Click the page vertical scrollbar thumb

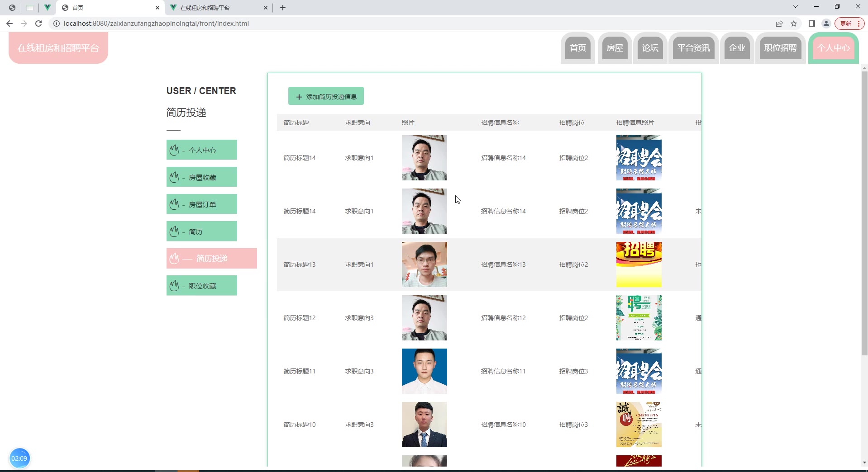(x=864, y=212)
